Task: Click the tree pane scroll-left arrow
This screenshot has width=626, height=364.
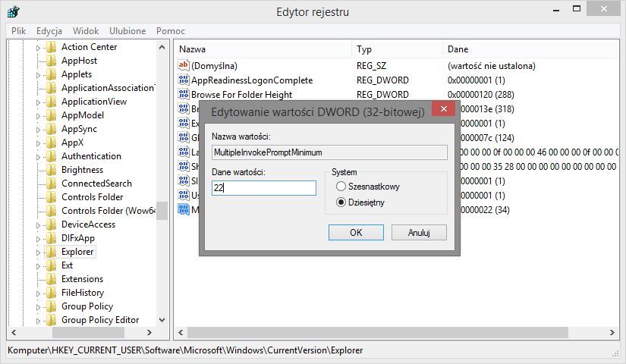Action: point(14,332)
